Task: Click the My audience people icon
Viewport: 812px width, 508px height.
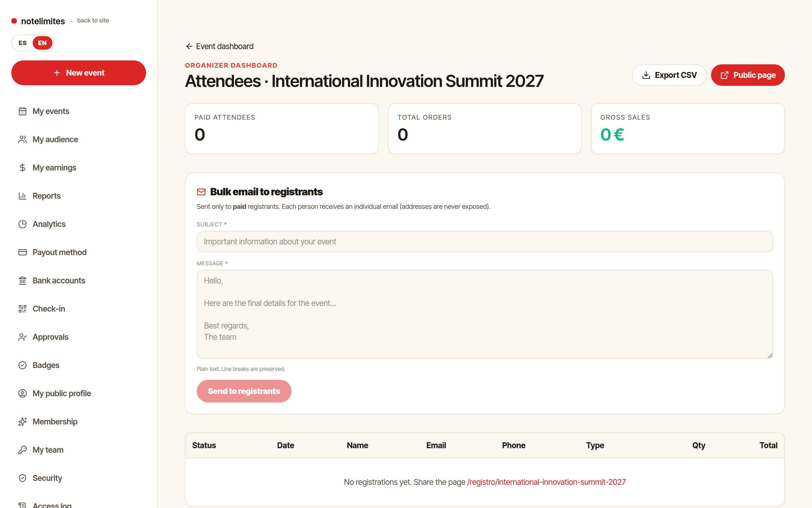Action: (x=23, y=139)
